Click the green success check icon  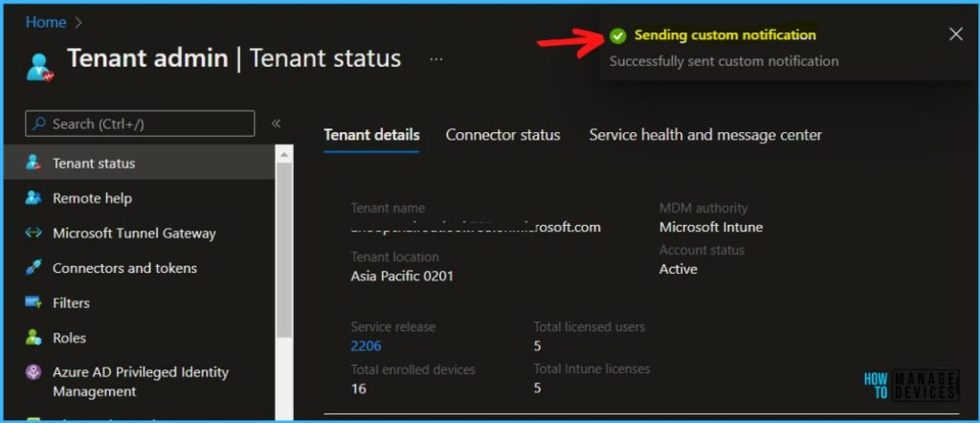[617, 35]
